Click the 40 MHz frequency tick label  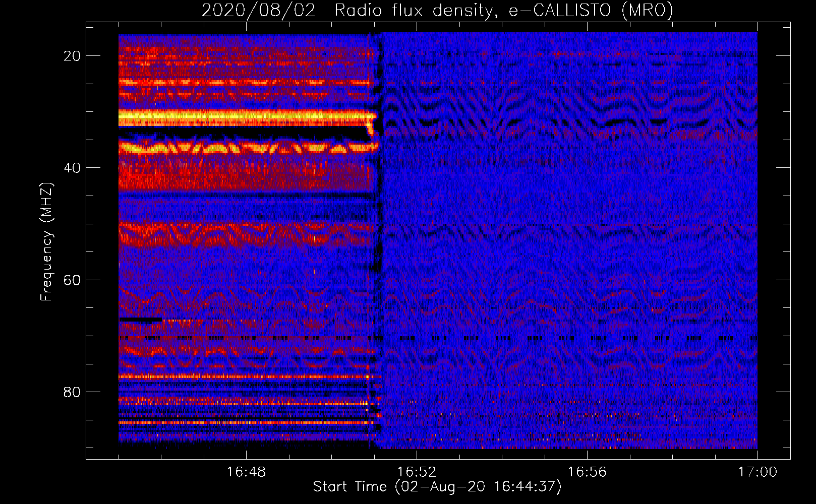73,168
